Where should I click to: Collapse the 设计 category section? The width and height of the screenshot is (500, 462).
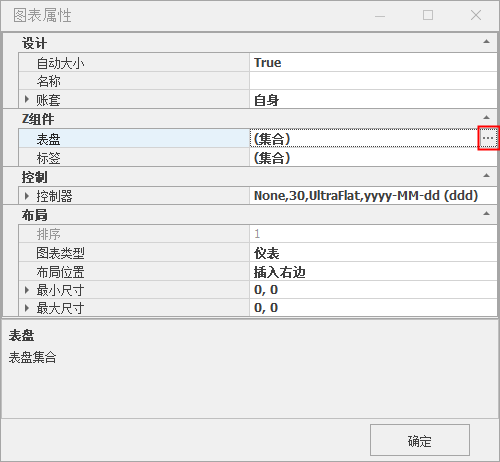click(x=486, y=42)
